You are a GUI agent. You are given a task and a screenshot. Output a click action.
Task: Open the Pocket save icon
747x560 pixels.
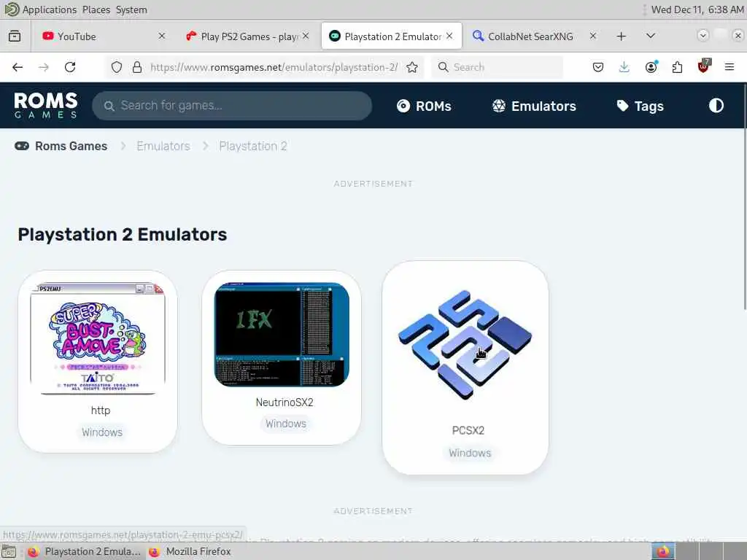(x=598, y=67)
